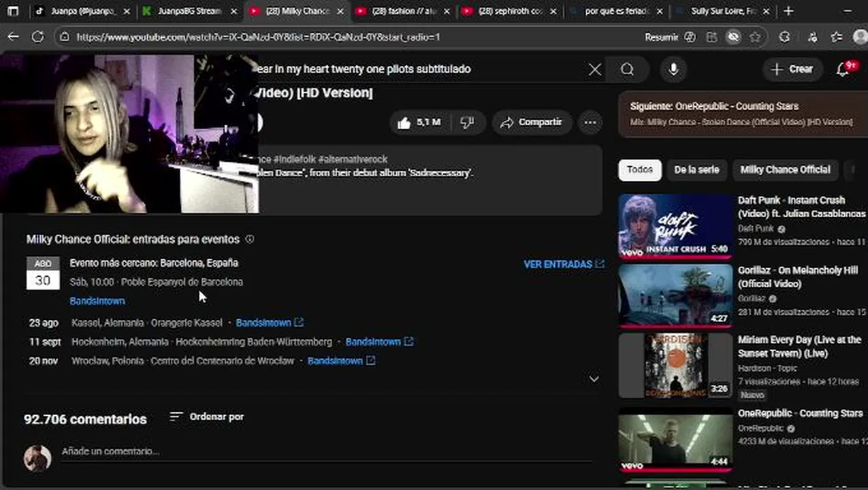Click the Compartir share button

coord(532,122)
